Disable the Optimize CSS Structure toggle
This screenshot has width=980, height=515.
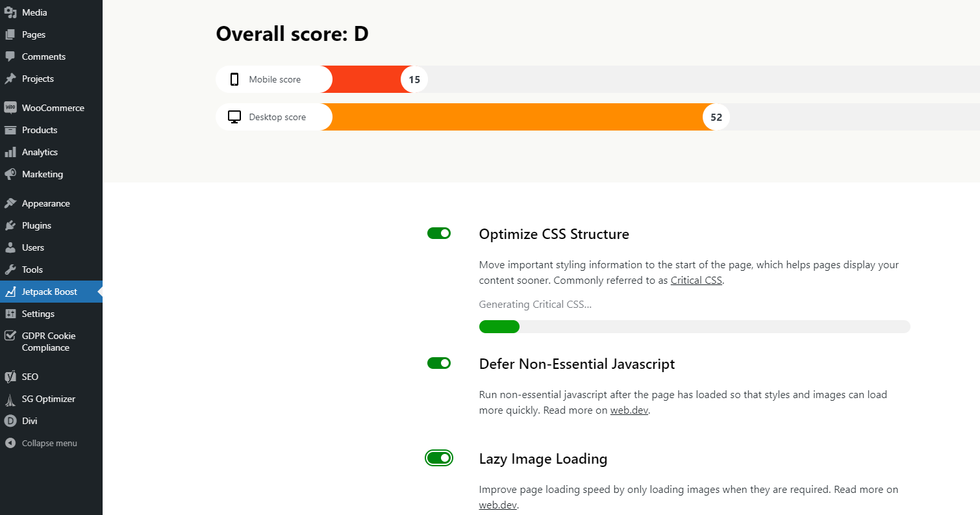pos(439,233)
